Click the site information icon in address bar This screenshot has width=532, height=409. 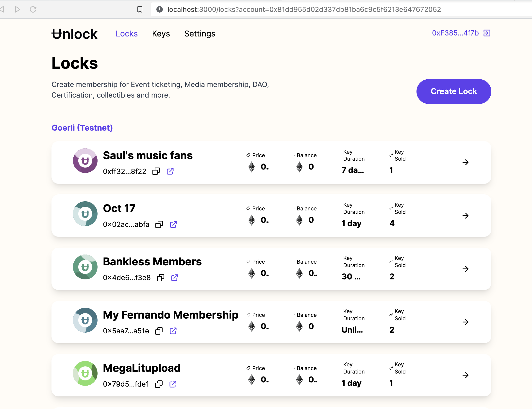[160, 9]
